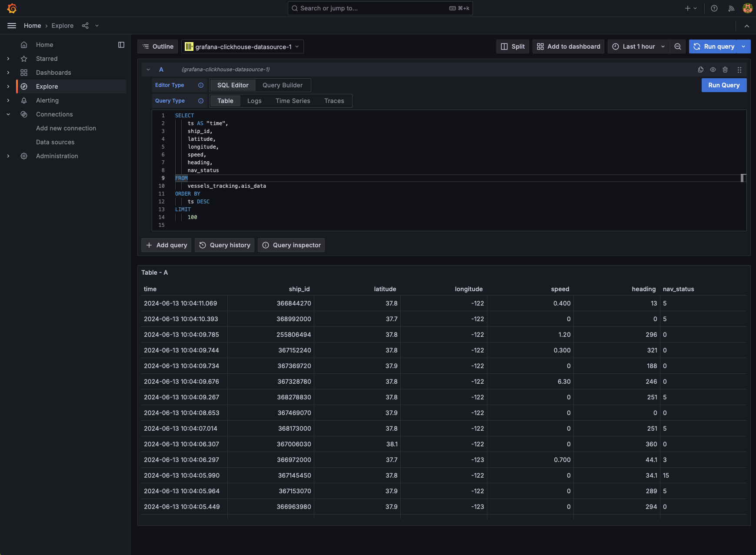Select the Time Series query type
Viewport: 756px width, 555px height.
(x=293, y=101)
